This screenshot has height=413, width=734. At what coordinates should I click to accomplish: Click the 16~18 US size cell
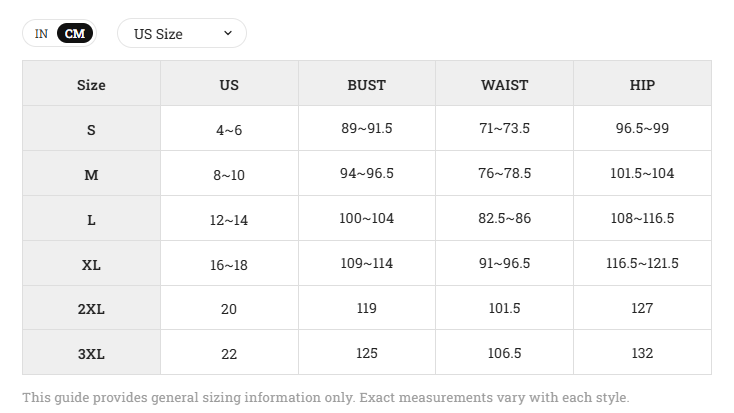click(229, 265)
